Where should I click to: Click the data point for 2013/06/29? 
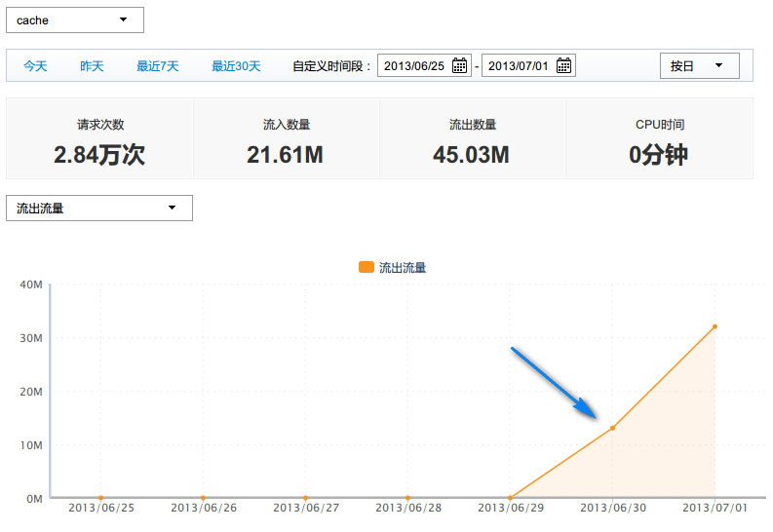510,498
